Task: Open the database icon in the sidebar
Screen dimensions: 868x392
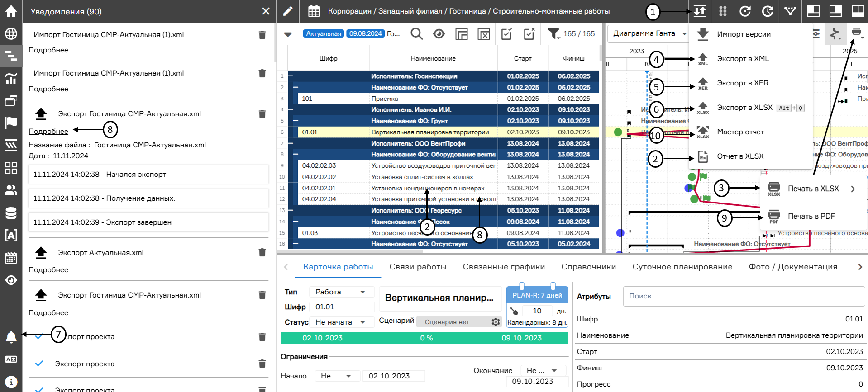Action: [x=11, y=213]
